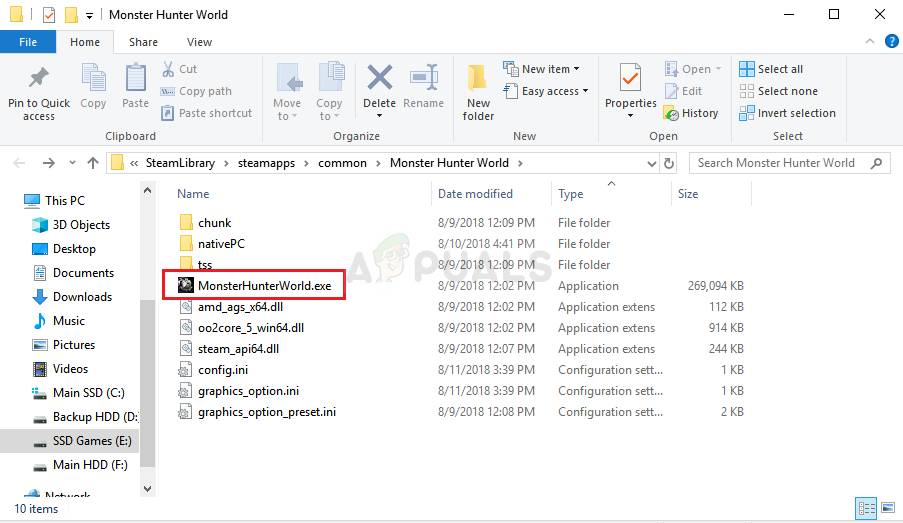Click the Cut scissors icon
Image resolution: width=903 pixels, height=523 pixels.
click(168, 69)
